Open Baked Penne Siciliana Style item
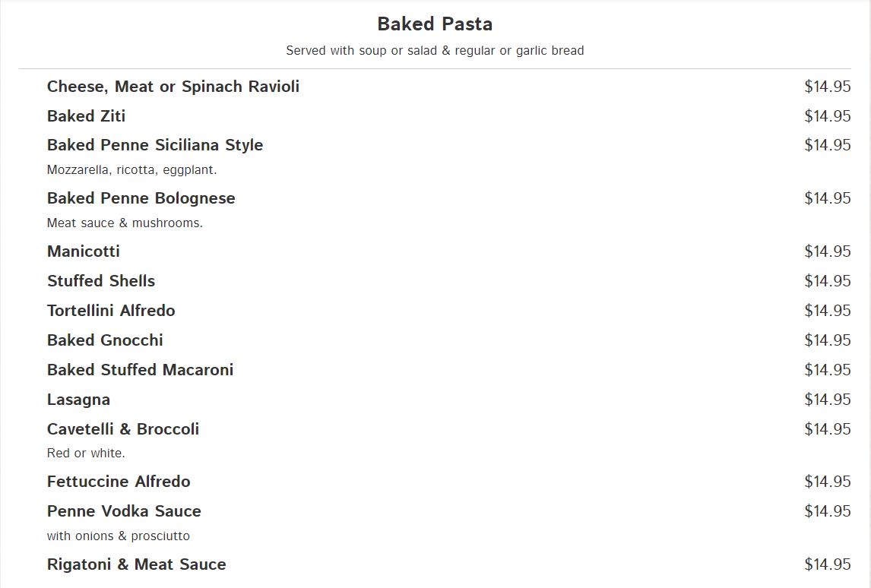Image resolution: width=871 pixels, height=588 pixels. (155, 145)
